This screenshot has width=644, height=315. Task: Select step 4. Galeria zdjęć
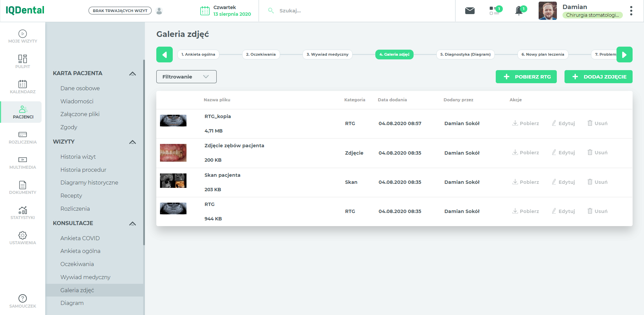pos(394,54)
